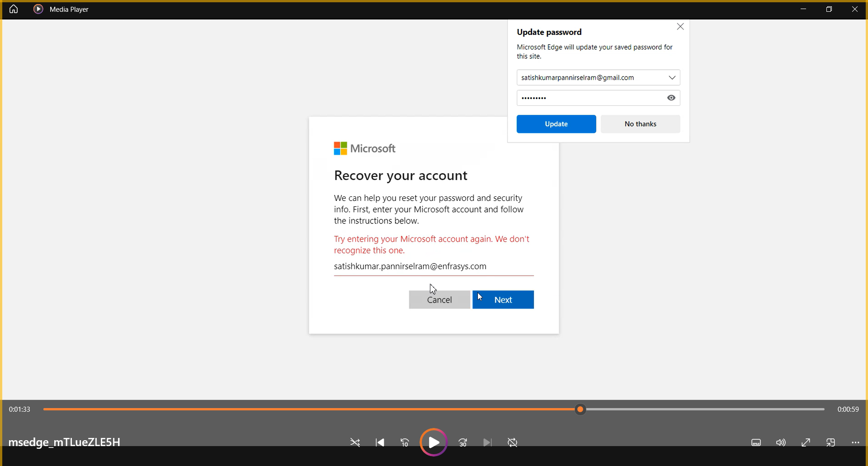Click the red error message text

pos(432,245)
